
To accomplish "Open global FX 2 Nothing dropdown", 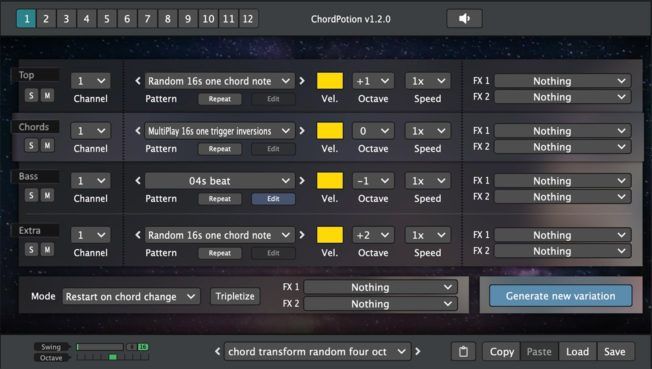I will point(380,304).
